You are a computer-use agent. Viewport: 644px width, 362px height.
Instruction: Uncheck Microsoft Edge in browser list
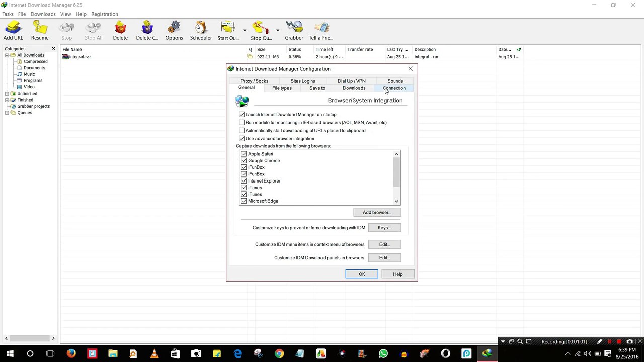[x=244, y=201]
